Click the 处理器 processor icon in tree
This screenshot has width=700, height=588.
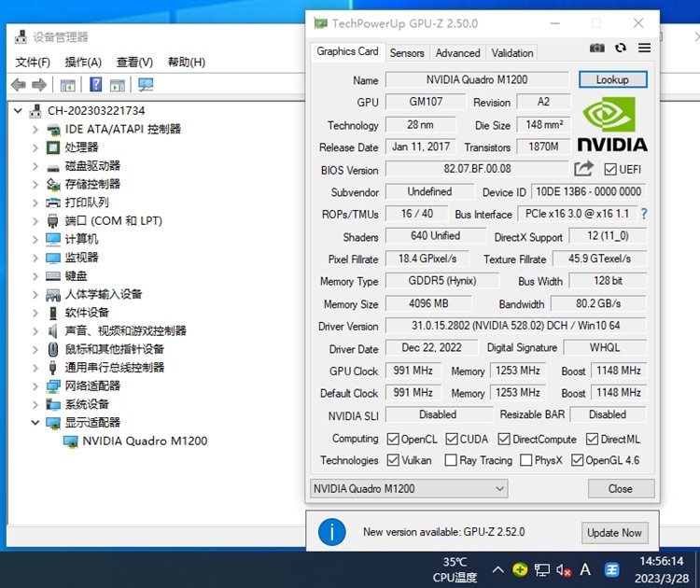click(x=52, y=147)
